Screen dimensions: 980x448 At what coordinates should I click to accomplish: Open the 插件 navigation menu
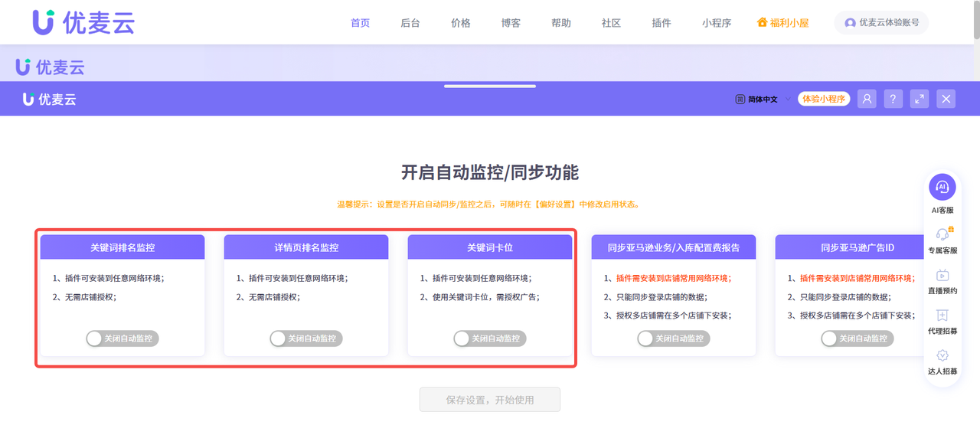[661, 23]
